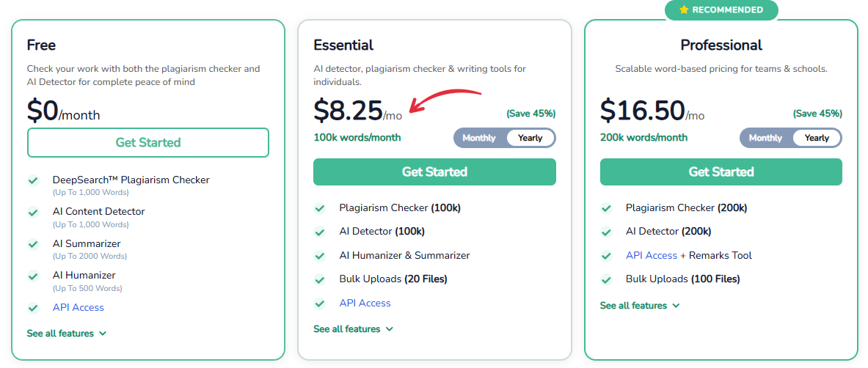
Task: Click checkmark beside Bulk Uploads (20 Files)
Action: tap(319, 279)
